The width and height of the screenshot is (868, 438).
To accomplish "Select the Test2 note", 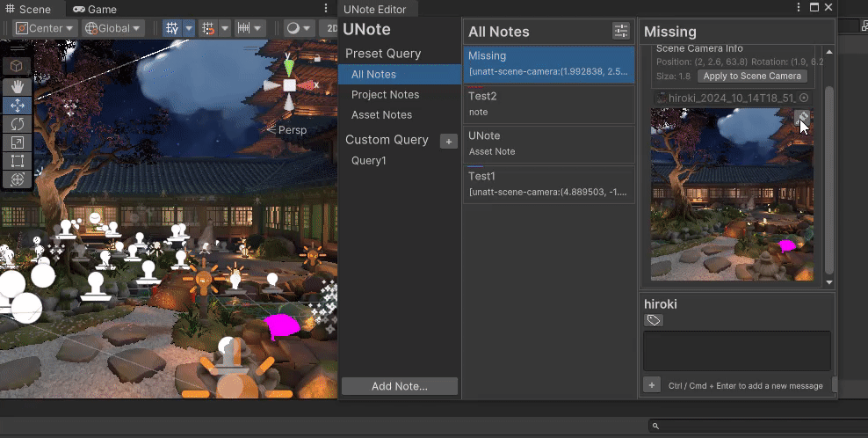I will [x=548, y=104].
